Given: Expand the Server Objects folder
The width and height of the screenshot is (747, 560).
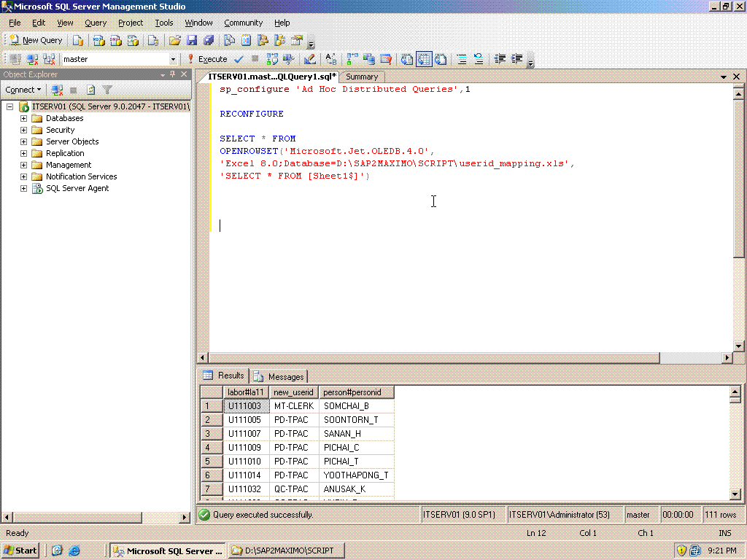Looking at the screenshot, I should [x=23, y=141].
